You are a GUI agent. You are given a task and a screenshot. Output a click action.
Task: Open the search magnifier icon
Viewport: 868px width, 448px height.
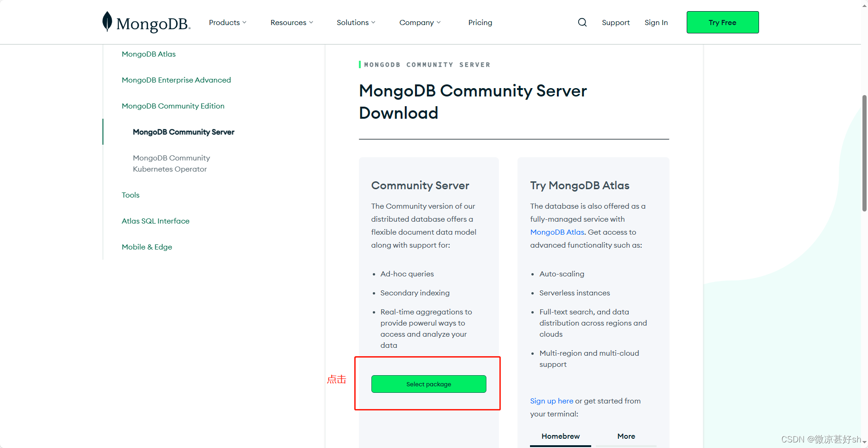pos(582,22)
